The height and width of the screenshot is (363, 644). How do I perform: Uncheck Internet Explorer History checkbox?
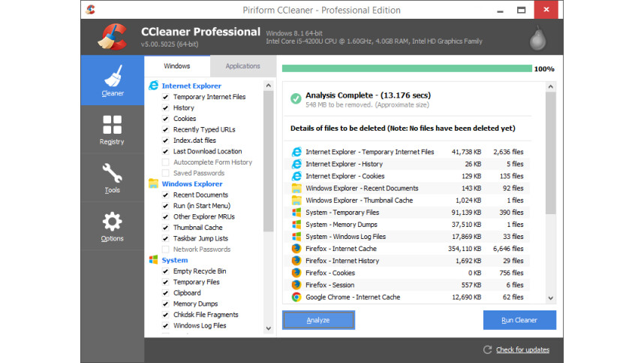pyautogui.click(x=166, y=107)
